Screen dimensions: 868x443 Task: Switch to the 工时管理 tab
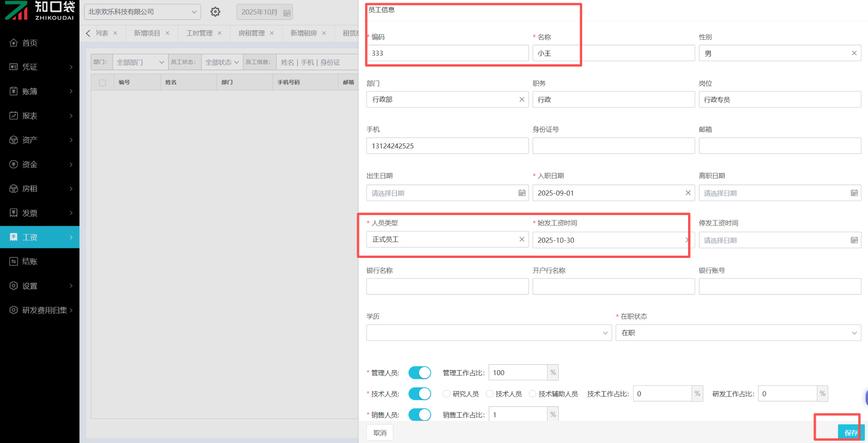coord(199,33)
